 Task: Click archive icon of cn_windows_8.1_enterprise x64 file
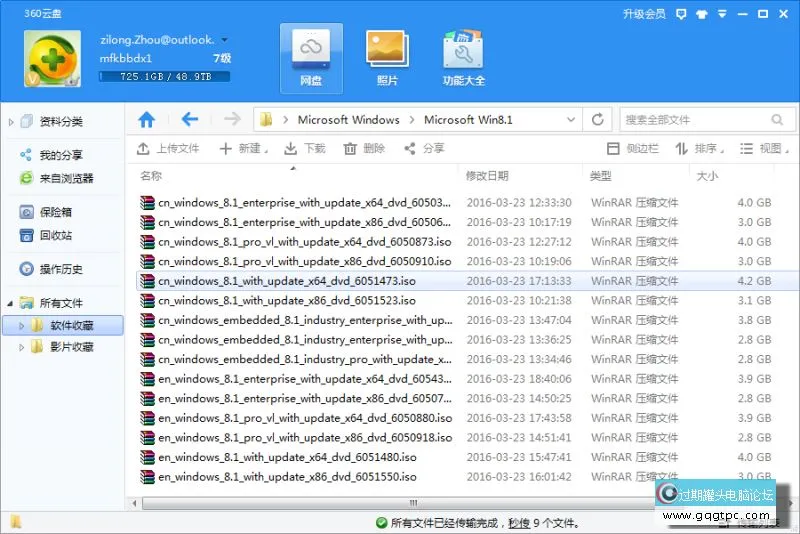147,202
